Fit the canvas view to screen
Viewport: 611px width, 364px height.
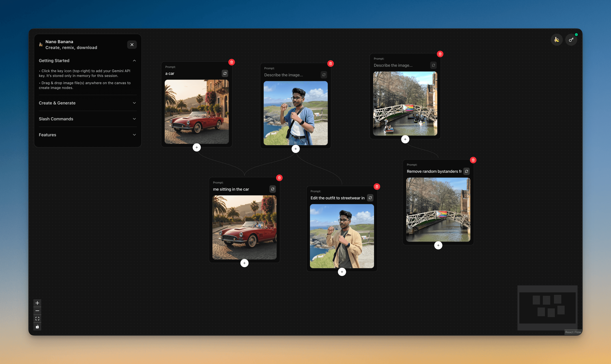pos(37,319)
